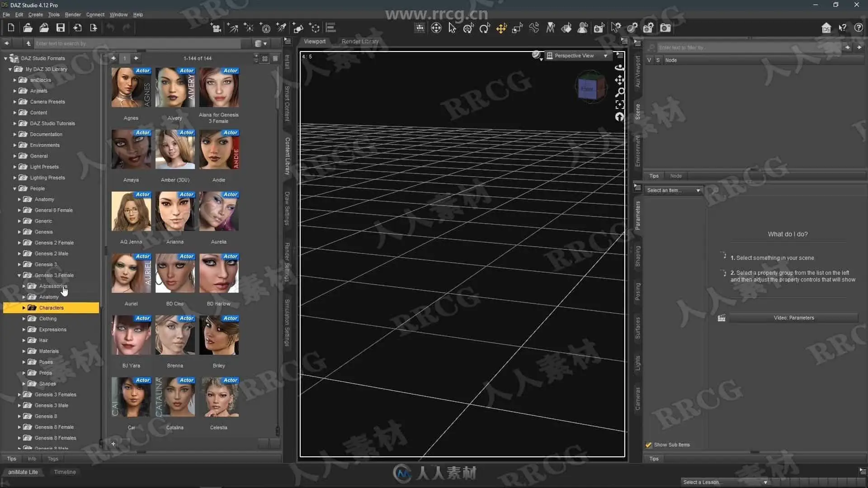The width and height of the screenshot is (868, 488).
Task: Click the Save Scene disk icon
Action: (60, 28)
